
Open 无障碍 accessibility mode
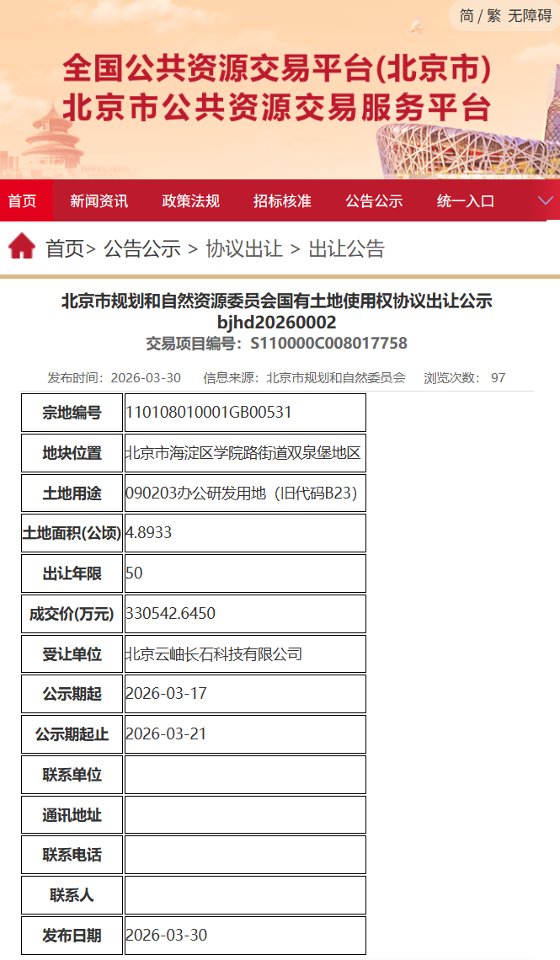(530, 16)
